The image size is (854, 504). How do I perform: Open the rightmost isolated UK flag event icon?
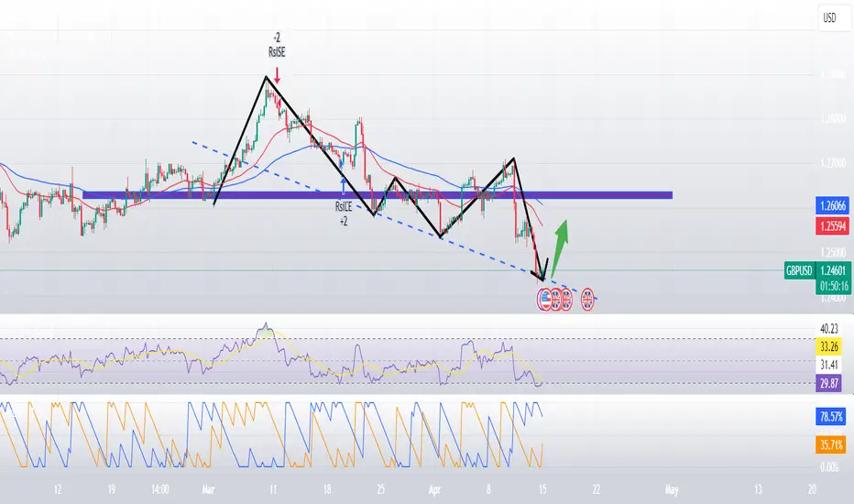(x=587, y=300)
